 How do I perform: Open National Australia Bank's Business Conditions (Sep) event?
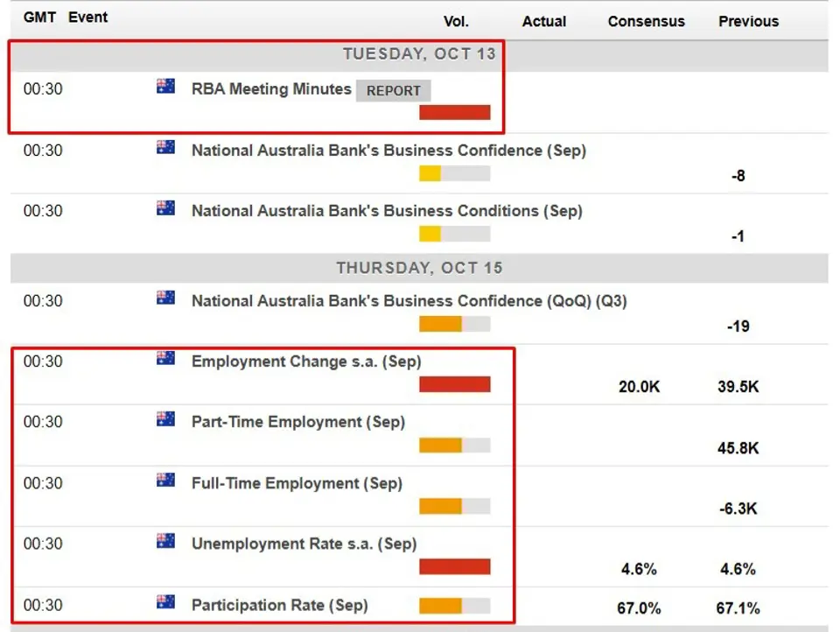pyautogui.click(x=387, y=211)
